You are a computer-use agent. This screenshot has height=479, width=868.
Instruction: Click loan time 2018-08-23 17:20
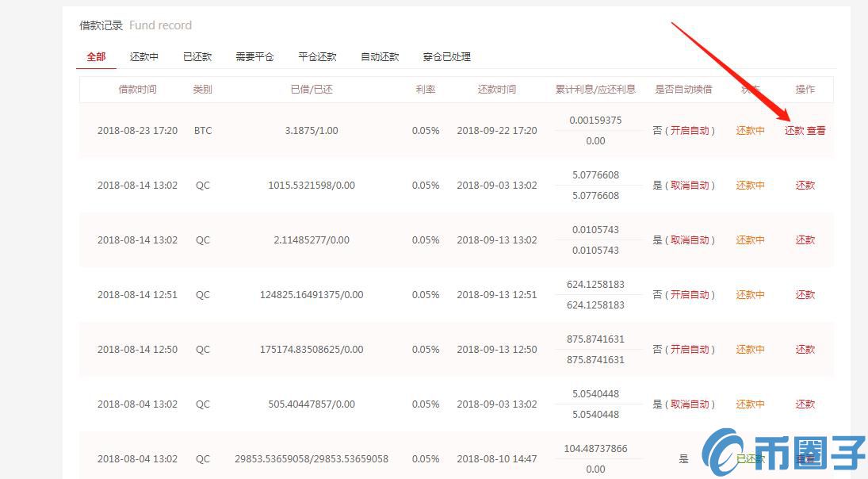[x=137, y=131]
